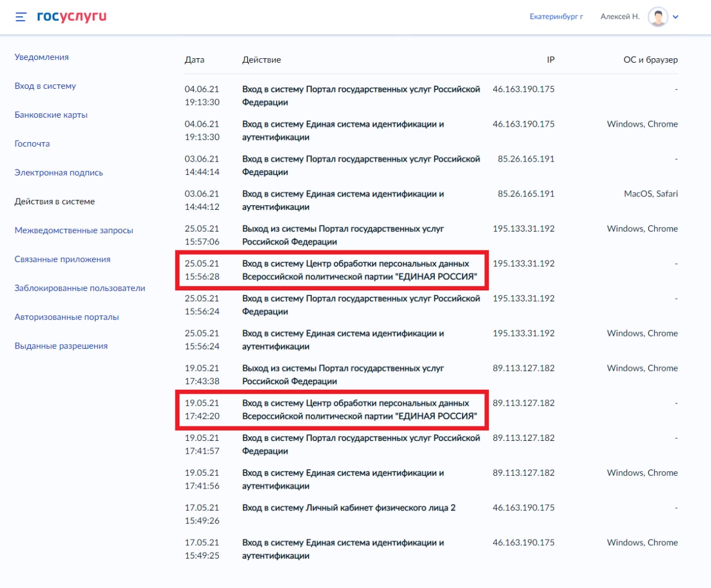
Task: Click the Дата column header
Action: pyautogui.click(x=194, y=60)
